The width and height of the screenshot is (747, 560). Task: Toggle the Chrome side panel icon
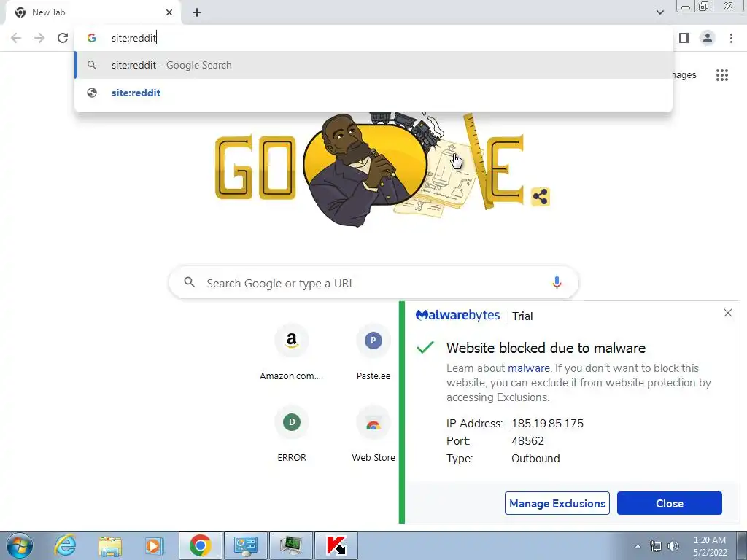(684, 38)
